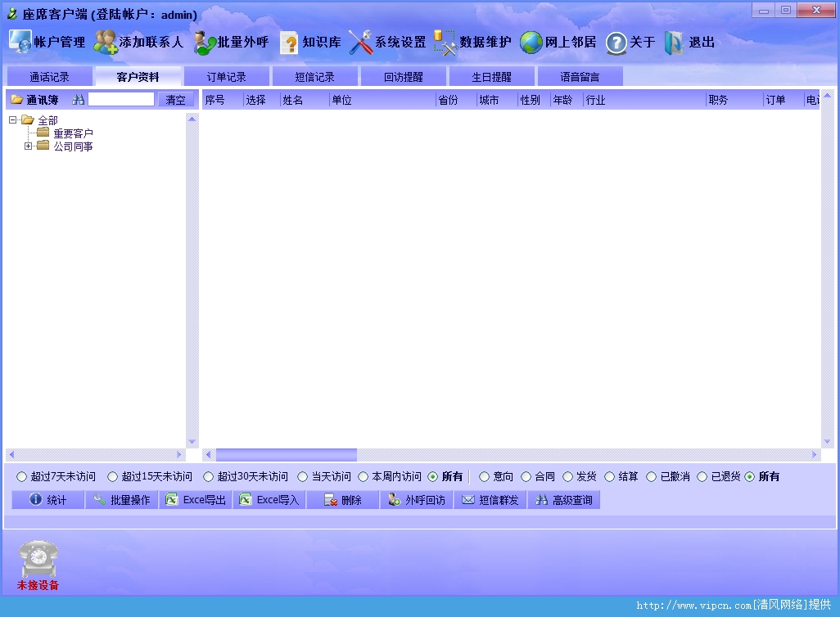Click the 行业 column header
This screenshot has height=617, width=840.
click(644, 100)
